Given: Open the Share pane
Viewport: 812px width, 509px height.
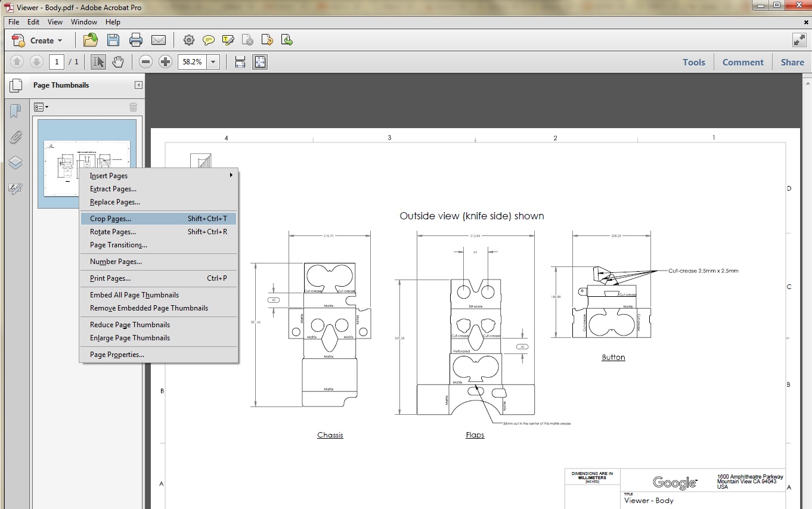Looking at the screenshot, I should 792,62.
